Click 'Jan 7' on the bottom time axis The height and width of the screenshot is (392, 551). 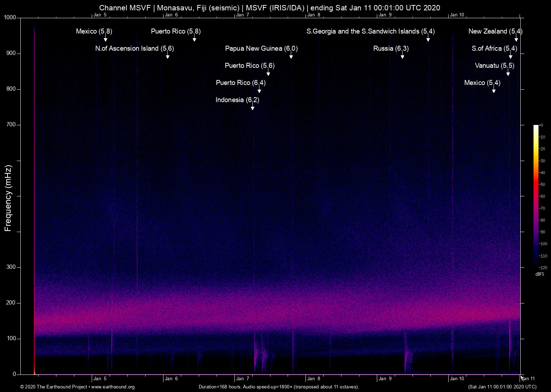point(243,379)
